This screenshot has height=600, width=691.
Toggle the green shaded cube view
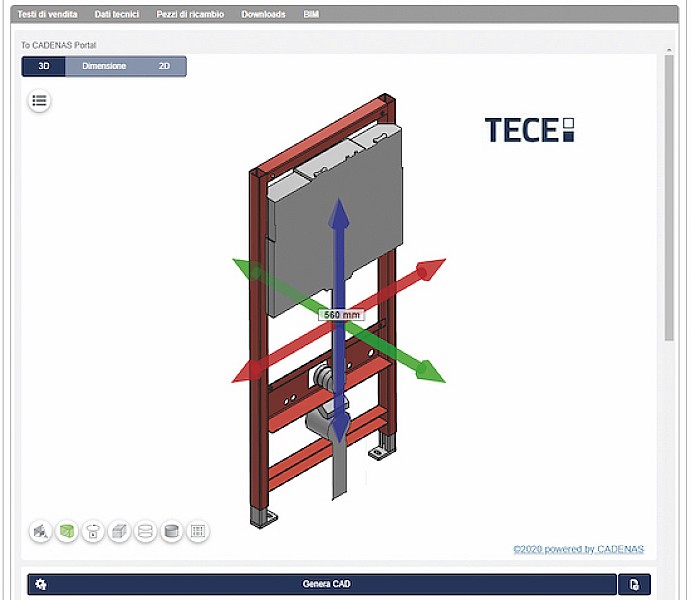(x=67, y=532)
